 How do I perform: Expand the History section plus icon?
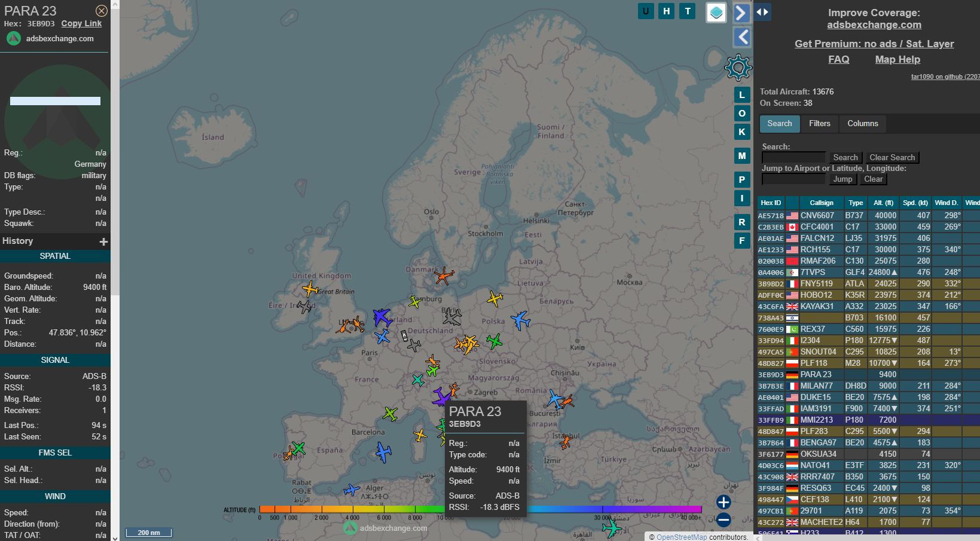(103, 242)
